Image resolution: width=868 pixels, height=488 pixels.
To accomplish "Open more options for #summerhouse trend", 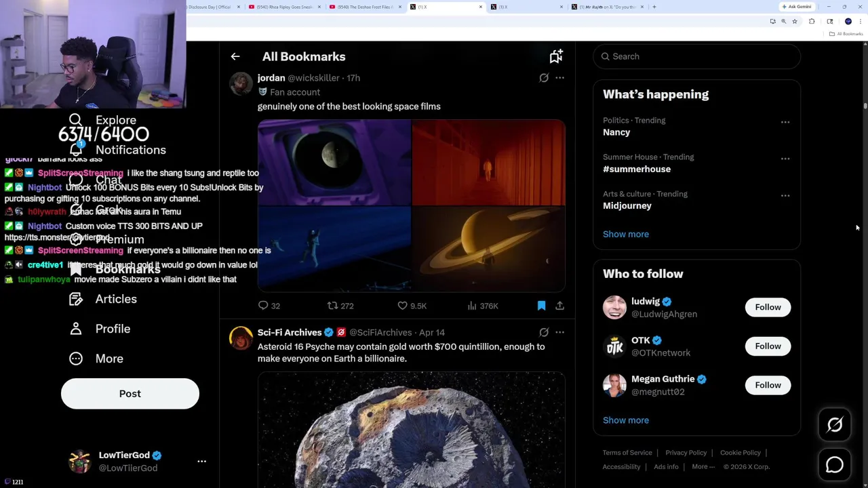I will 785,159.
